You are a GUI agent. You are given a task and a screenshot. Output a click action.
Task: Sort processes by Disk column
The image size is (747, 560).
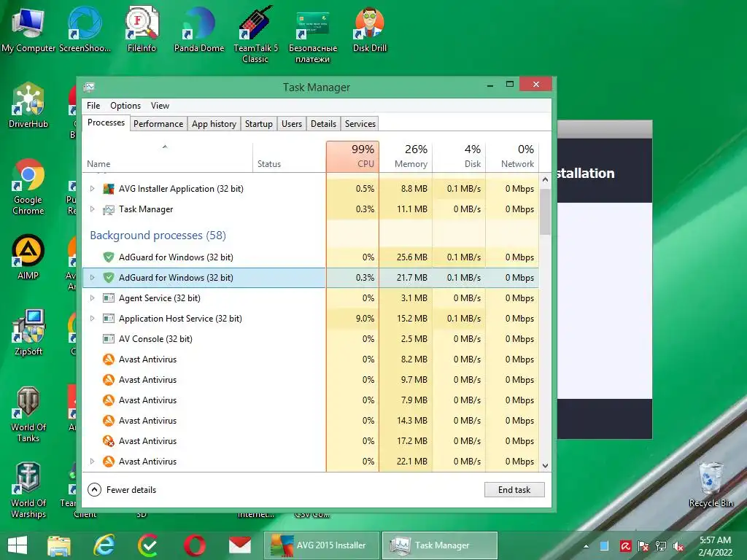pos(460,157)
